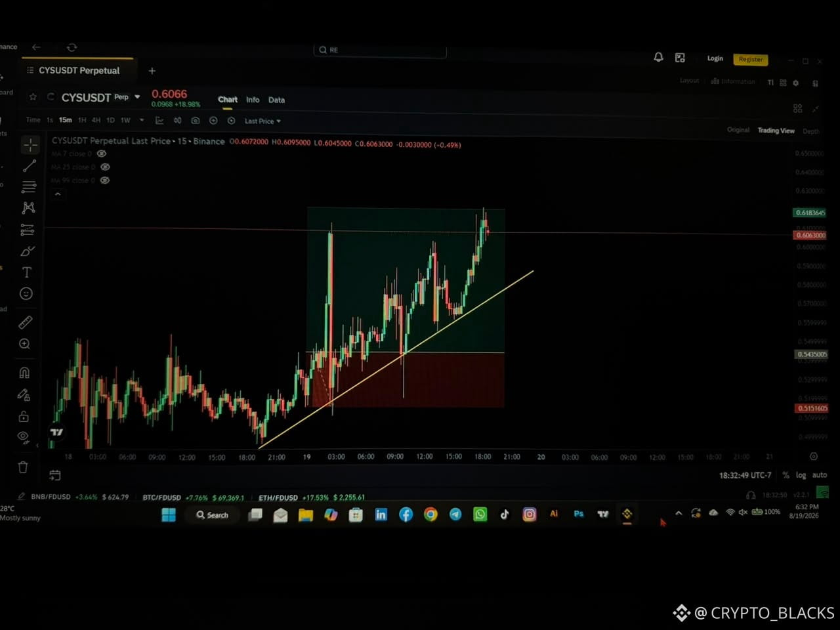Image resolution: width=840 pixels, height=630 pixels.
Task: Select the brush drawing tool
Action: click(x=28, y=251)
